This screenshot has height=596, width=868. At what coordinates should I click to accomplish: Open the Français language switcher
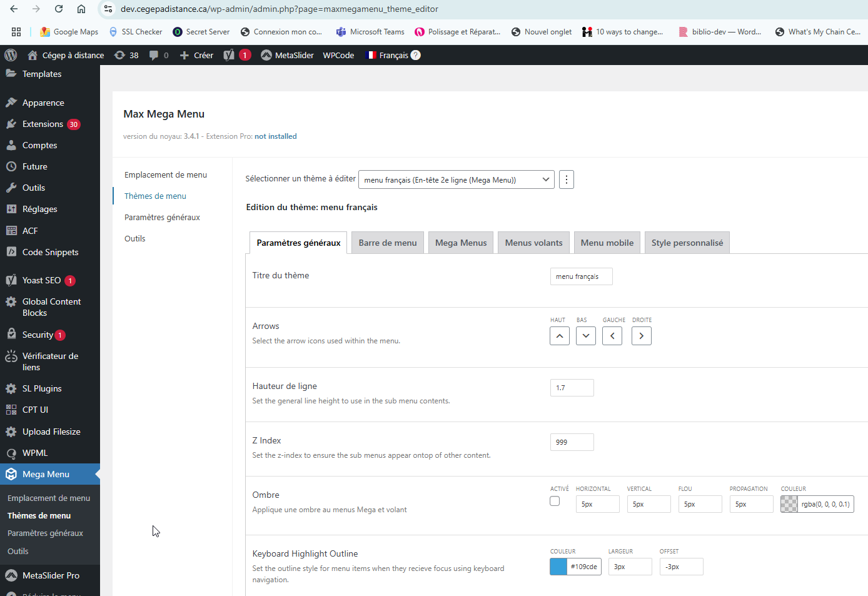point(393,55)
